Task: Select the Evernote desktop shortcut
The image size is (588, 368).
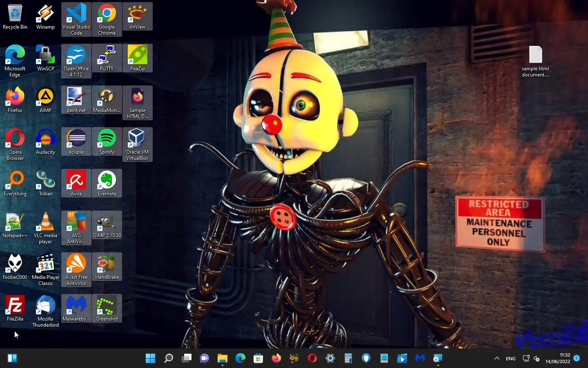Action: click(x=107, y=183)
